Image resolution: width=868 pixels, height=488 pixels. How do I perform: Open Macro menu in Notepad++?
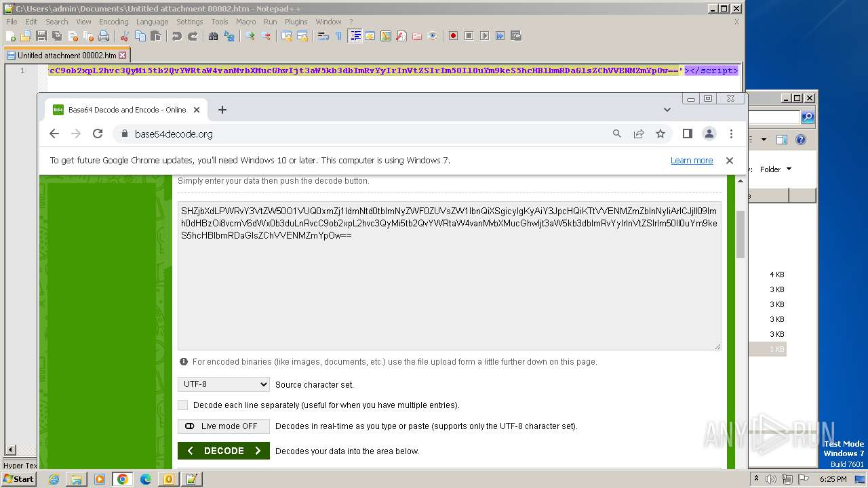245,22
